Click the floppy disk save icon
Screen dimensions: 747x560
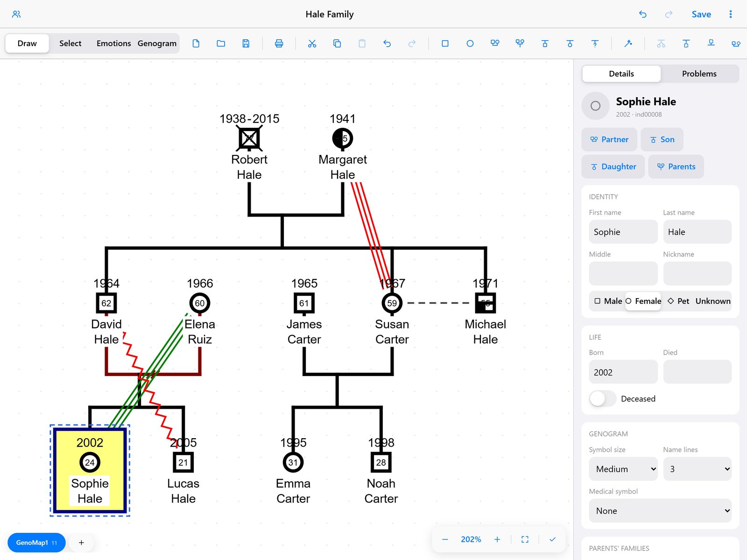pos(246,43)
